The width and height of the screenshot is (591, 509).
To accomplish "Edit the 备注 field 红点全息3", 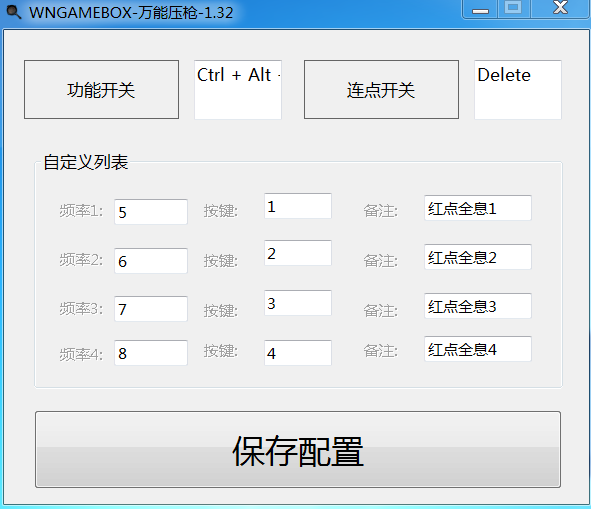I will click(478, 306).
